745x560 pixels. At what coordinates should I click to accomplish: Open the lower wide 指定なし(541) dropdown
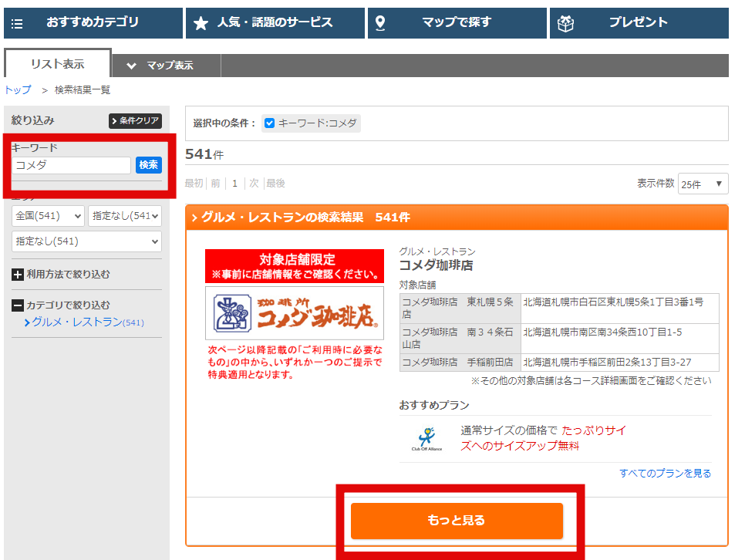tap(86, 241)
